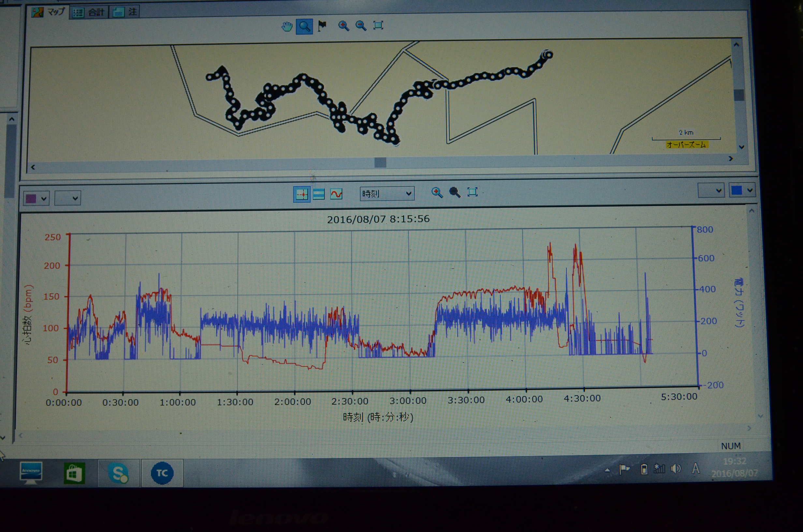Click the オーバーズーム label on map
The width and height of the screenshot is (803, 532).
[686, 145]
